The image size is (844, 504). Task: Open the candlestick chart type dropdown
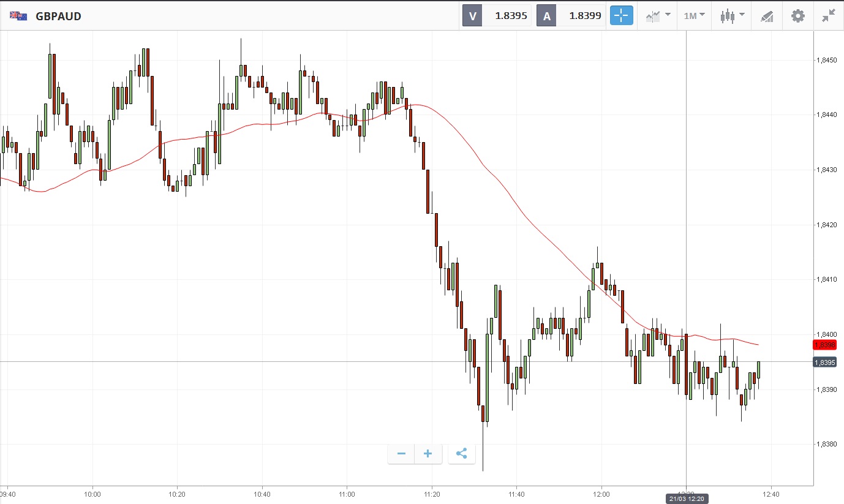(733, 16)
